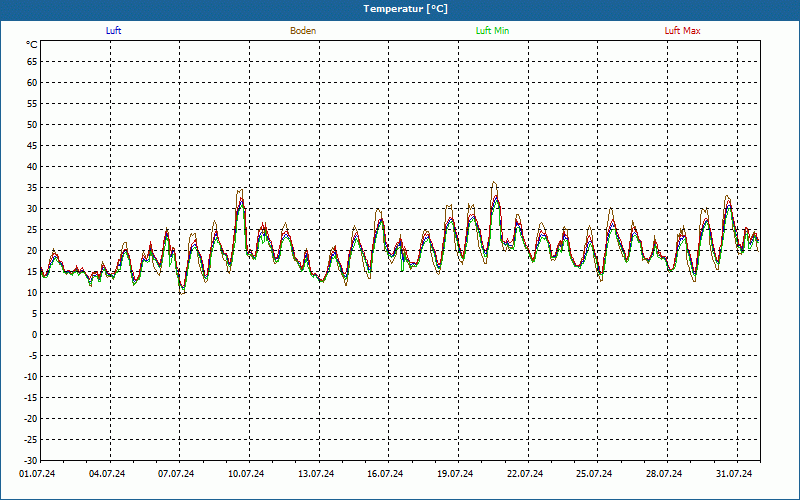Click the 01.07.24 date label
800x500 pixels.
[37, 474]
